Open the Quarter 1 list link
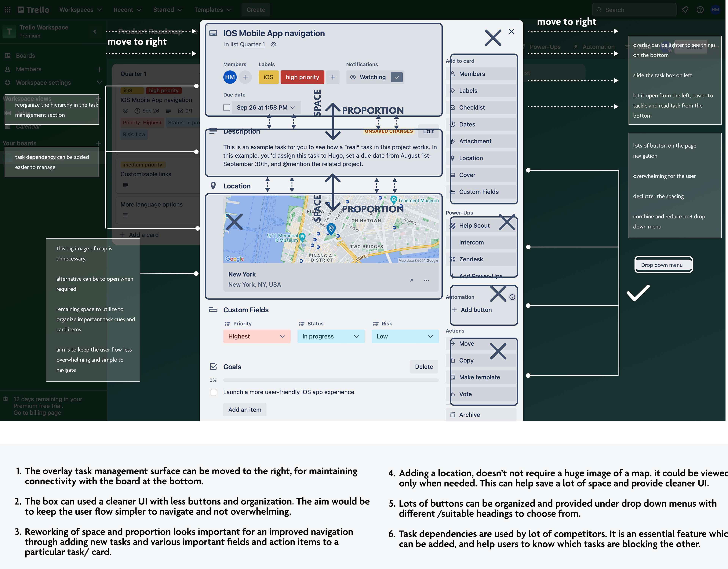Viewport: 728px width, 569px height. click(252, 44)
